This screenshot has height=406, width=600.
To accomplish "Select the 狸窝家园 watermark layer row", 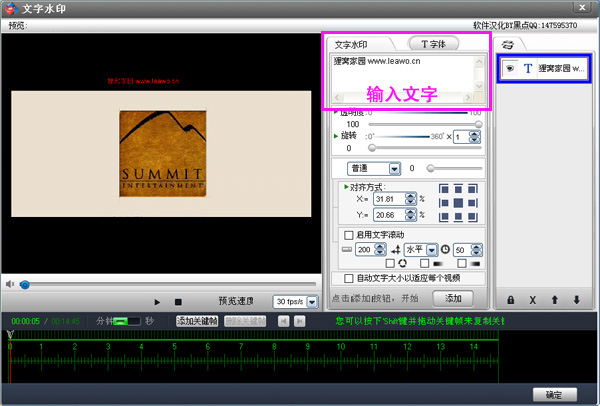I will pos(544,68).
